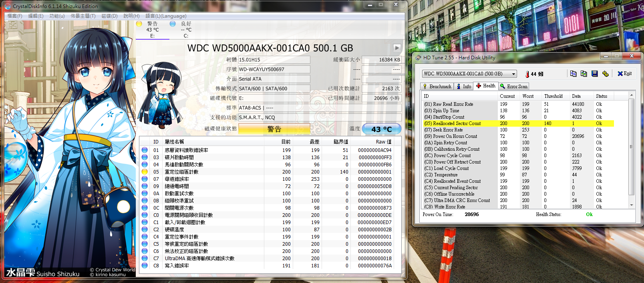
Task: Click the yellow 警告 health status button
Action: click(x=274, y=129)
